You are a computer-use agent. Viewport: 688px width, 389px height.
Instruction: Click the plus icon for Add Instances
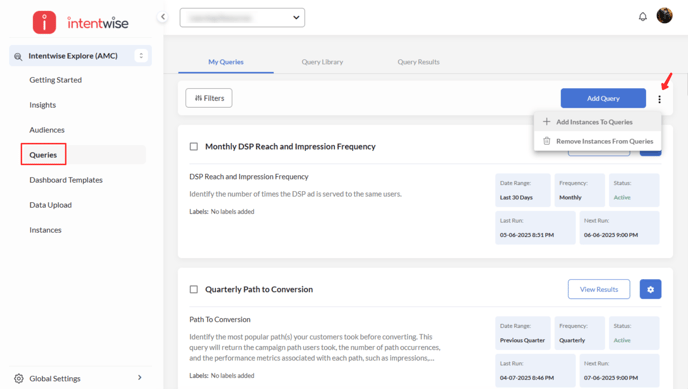pyautogui.click(x=546, y=121)
